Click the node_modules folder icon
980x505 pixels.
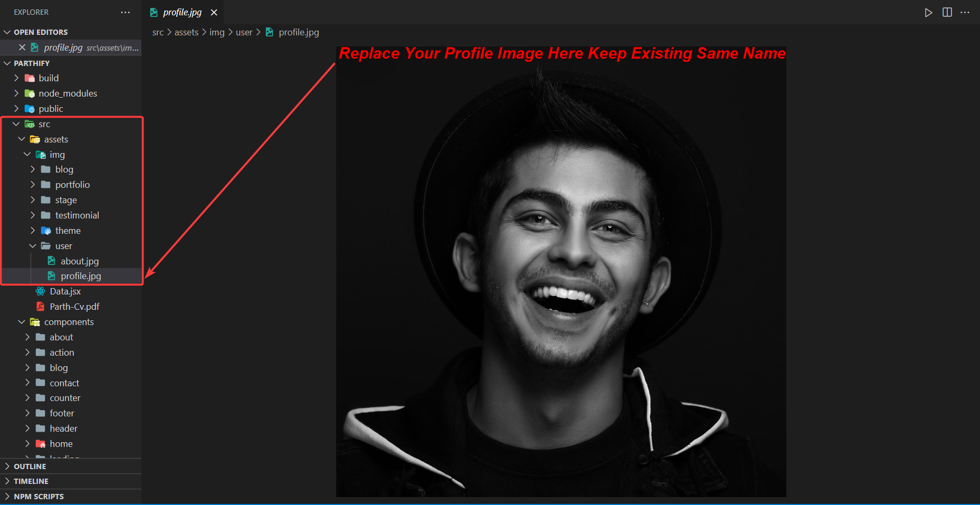[30, 93]
